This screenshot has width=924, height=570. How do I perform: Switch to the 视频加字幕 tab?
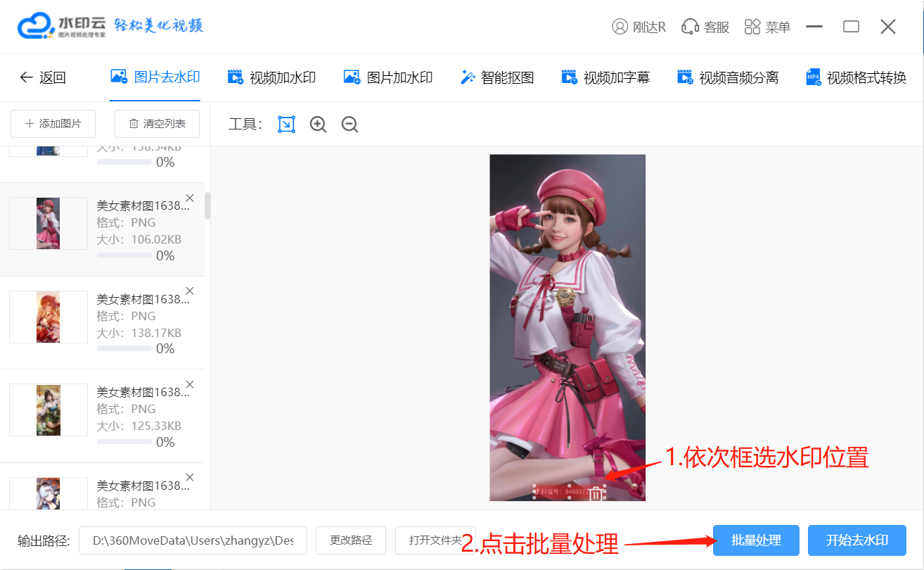pyautogui.click(x=605, y=77)
